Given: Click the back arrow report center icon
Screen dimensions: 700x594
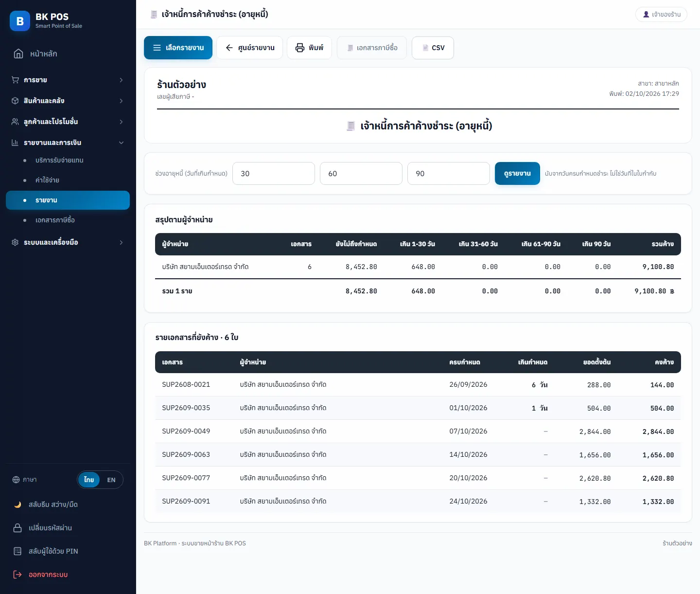Looking at the screenshot, I should pos(229,48).
